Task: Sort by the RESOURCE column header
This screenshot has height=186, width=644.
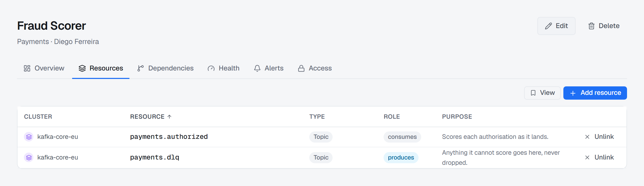Action: coord(151,117)
